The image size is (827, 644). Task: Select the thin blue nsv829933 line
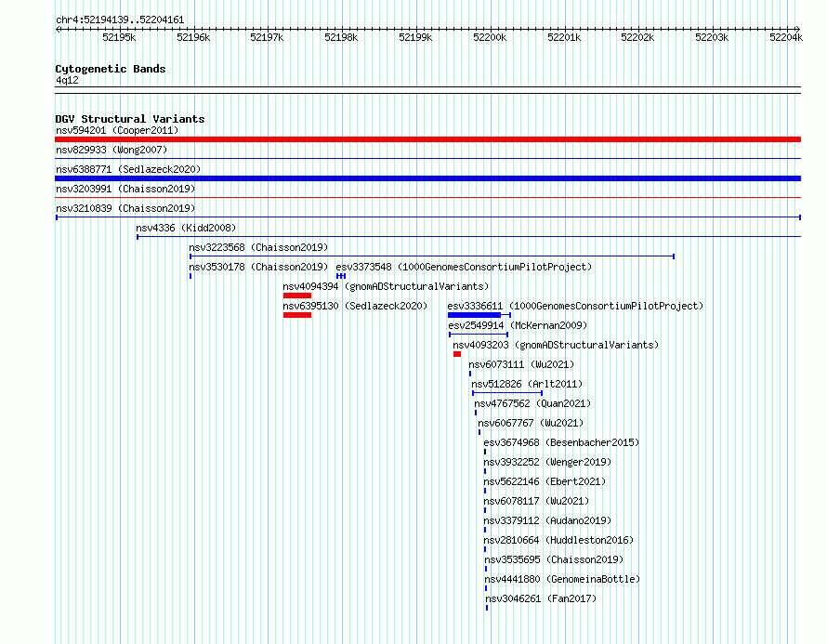pyautogui.click(x=427, y=159)
